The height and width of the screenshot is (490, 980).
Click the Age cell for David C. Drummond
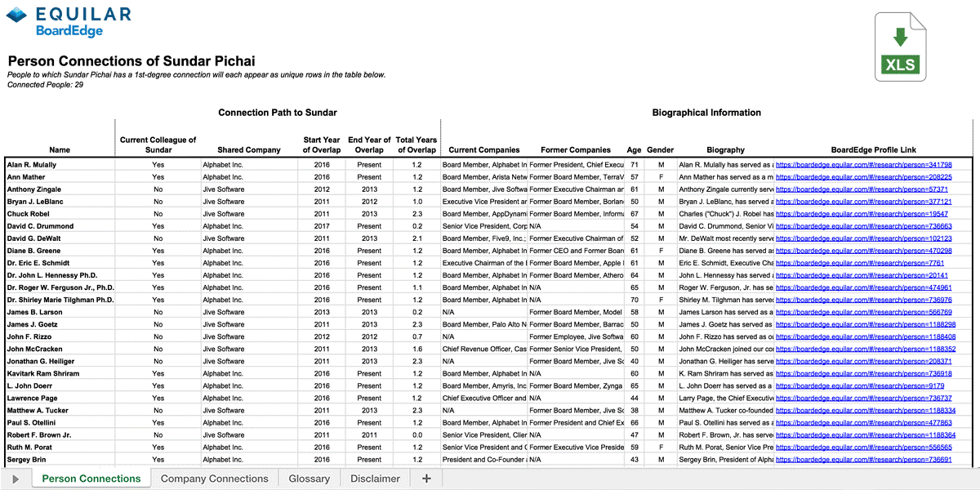635,226
